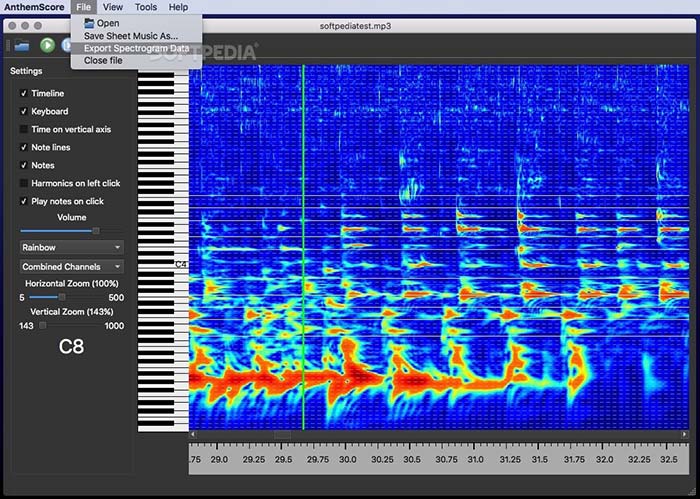Open the View menu

click(x=112, y=7)
